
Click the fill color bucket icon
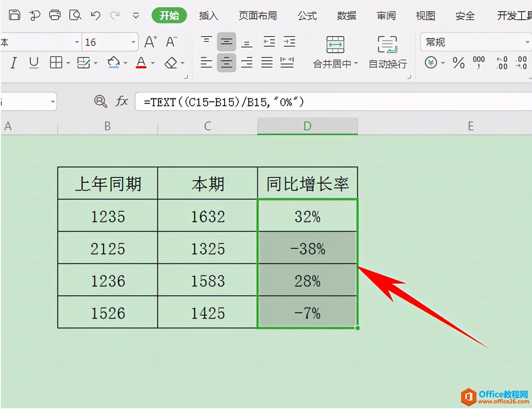click(114, 64)
